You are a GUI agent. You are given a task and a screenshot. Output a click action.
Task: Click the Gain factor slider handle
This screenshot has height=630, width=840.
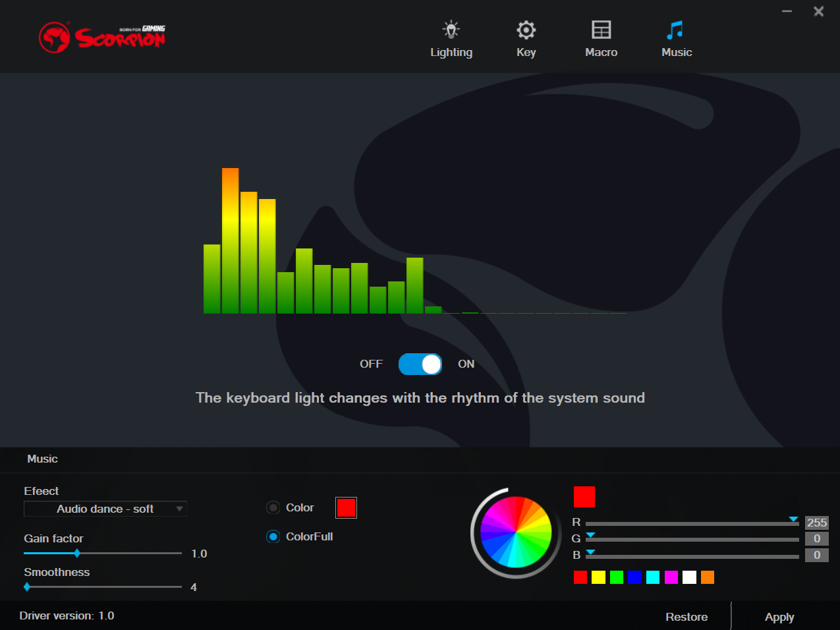(x=77, y=553)
